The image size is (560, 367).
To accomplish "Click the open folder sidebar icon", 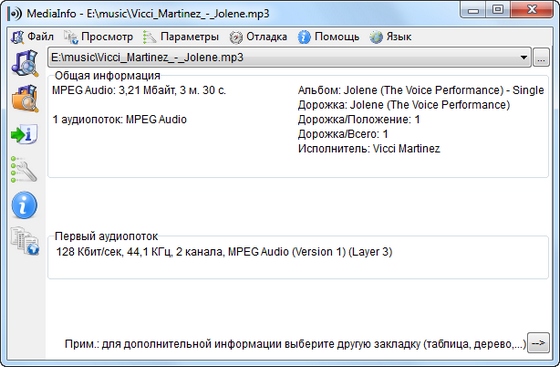I will 25,99.
